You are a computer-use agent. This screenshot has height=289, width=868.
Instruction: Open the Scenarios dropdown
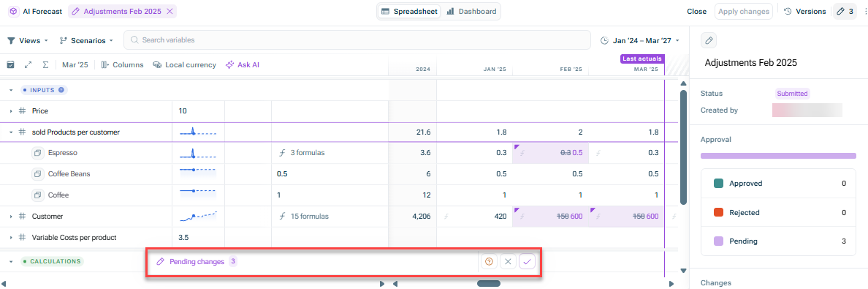85,40
